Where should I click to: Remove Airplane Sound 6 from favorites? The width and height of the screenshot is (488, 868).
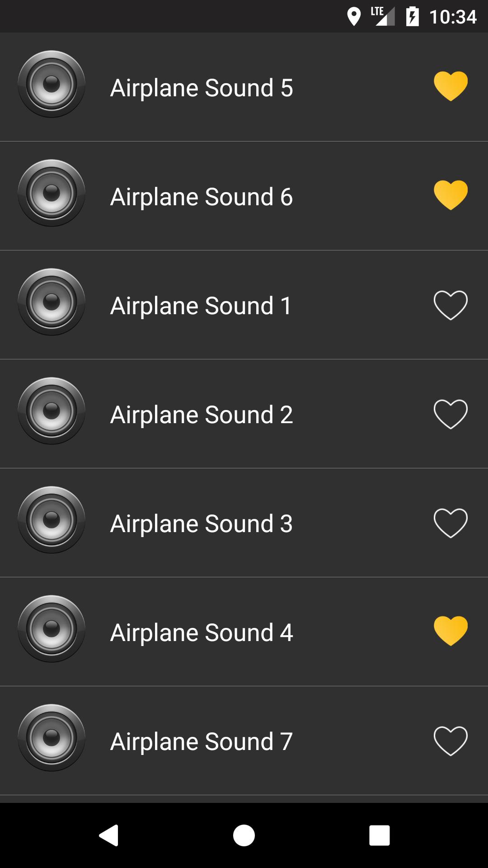click(450, 195)
